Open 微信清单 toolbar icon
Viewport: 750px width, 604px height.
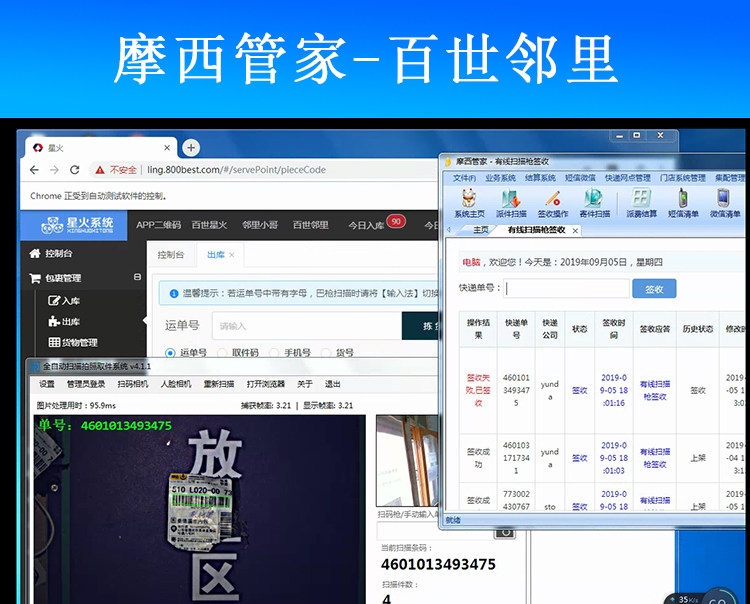click(725, 203)
